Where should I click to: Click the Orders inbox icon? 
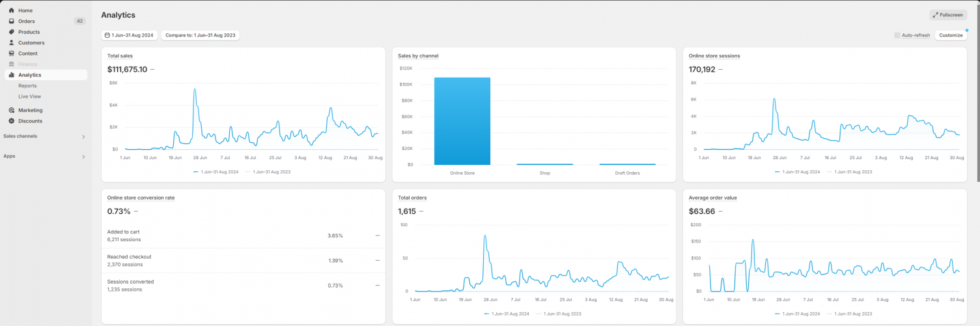click(11, 22)
